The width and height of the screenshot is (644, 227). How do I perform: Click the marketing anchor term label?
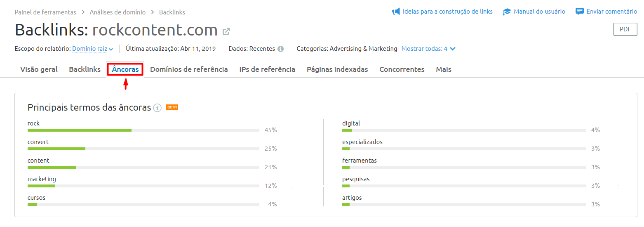pos(42,179)
